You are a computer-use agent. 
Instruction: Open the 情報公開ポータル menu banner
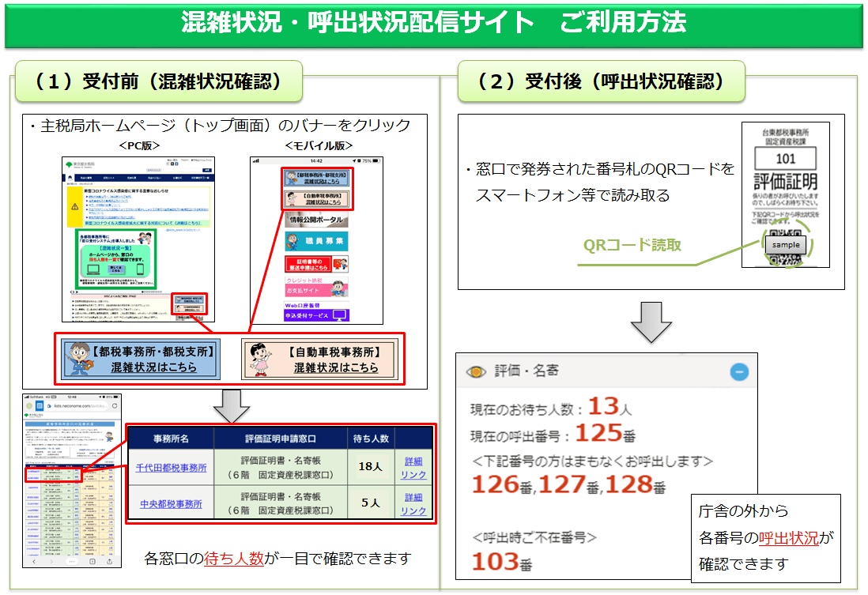click(315, 219)
